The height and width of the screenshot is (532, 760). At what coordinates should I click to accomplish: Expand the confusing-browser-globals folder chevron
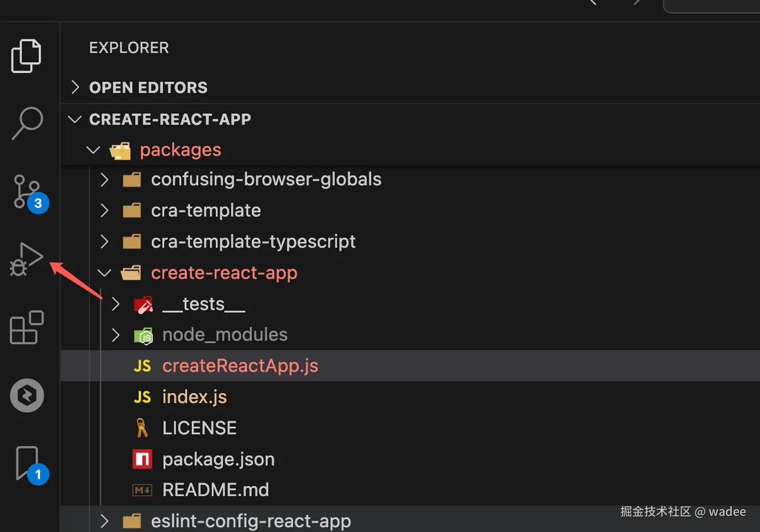pos(104,180)
